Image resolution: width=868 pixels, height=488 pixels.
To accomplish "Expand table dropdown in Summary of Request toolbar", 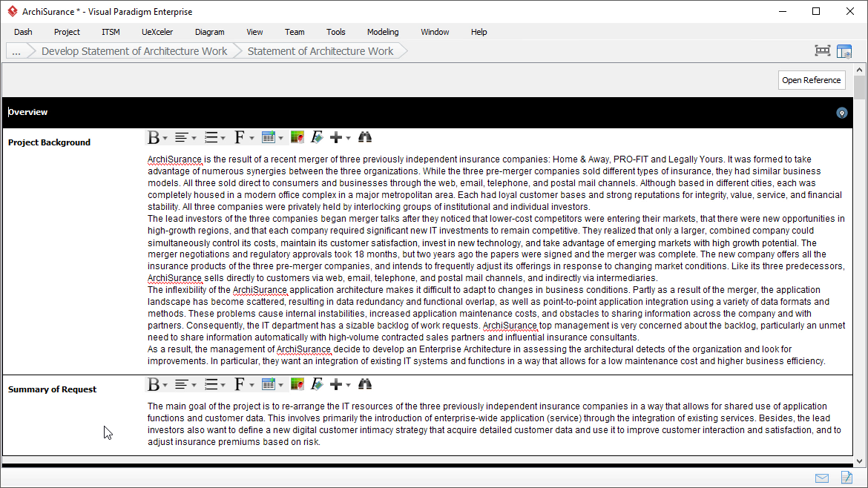I will (280, 385).
